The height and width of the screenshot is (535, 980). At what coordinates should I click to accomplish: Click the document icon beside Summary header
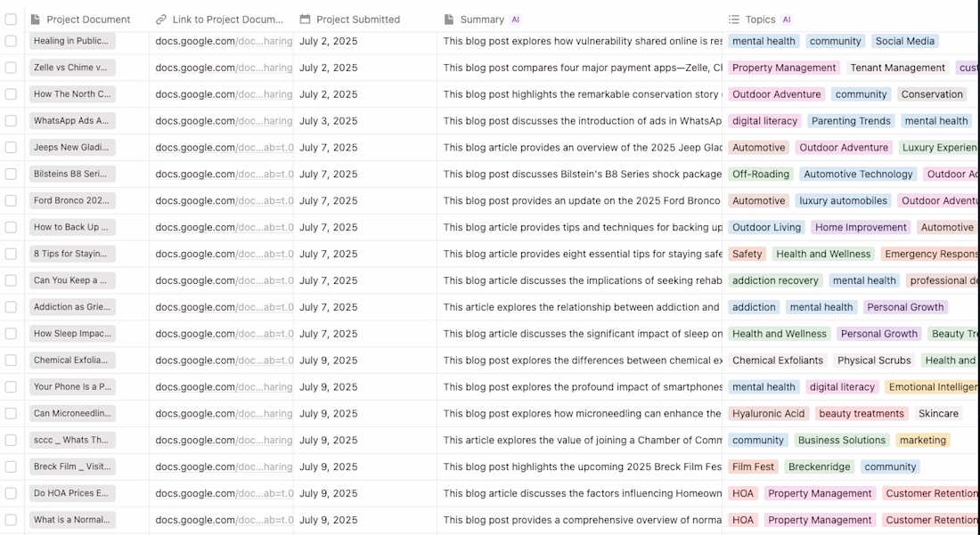449,20
